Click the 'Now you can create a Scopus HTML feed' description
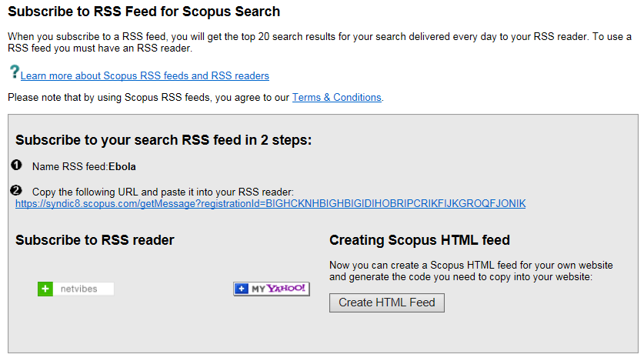644x361 pixels. coord(471,270)
